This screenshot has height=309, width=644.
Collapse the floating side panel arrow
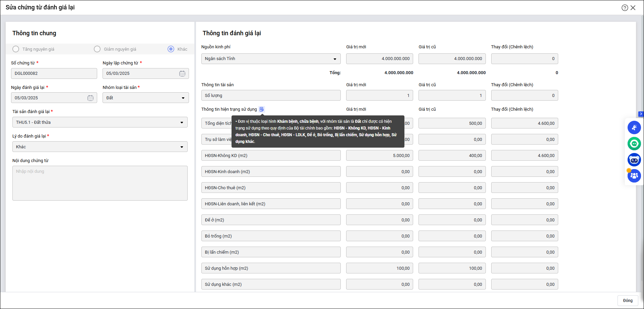click(641, 114)
